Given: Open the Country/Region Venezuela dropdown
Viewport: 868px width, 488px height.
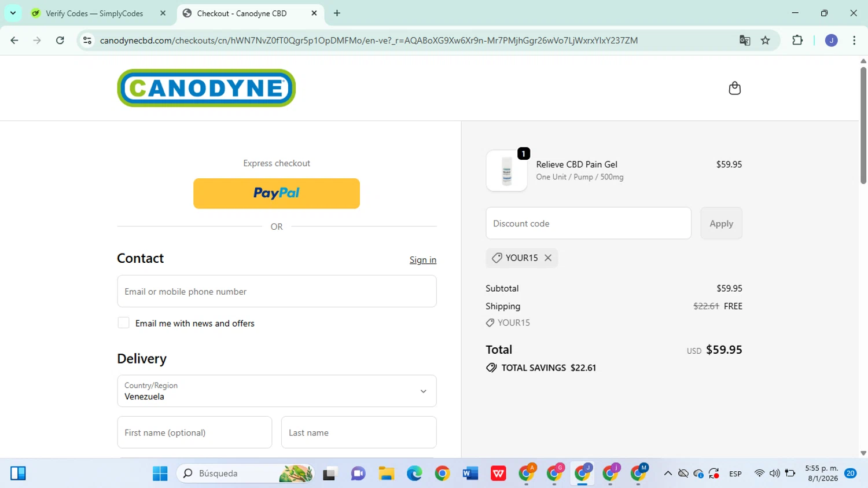Looking at the screenshot, I should (277, 391).
